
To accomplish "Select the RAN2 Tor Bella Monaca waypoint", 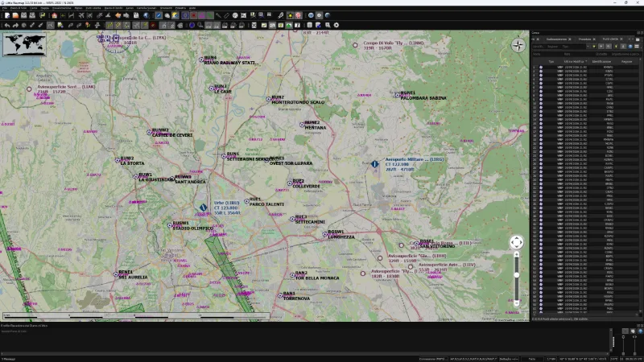I will pos(292,274).
